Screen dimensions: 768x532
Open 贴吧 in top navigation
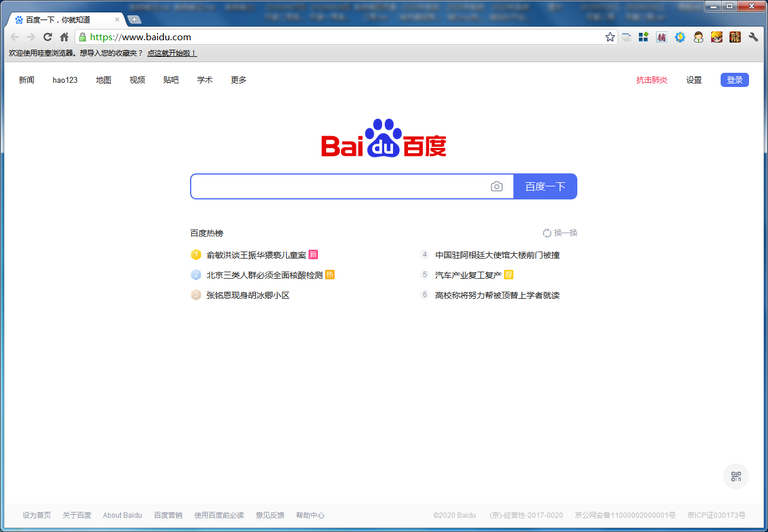coord(171,80)
